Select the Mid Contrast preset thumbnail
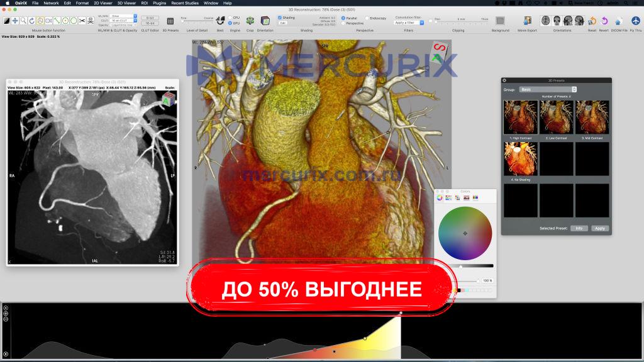644x362 pixels. coord(592,118)
